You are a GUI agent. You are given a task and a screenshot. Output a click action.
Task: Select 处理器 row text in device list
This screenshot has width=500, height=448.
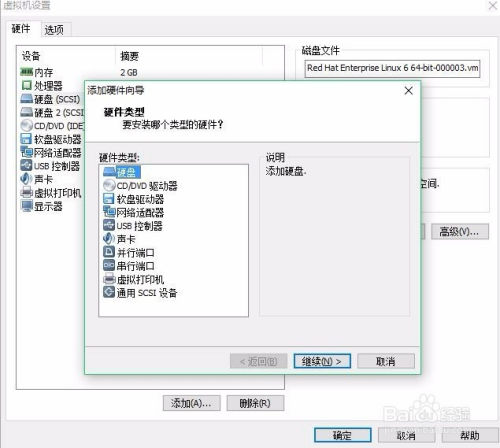click(48, 86)
